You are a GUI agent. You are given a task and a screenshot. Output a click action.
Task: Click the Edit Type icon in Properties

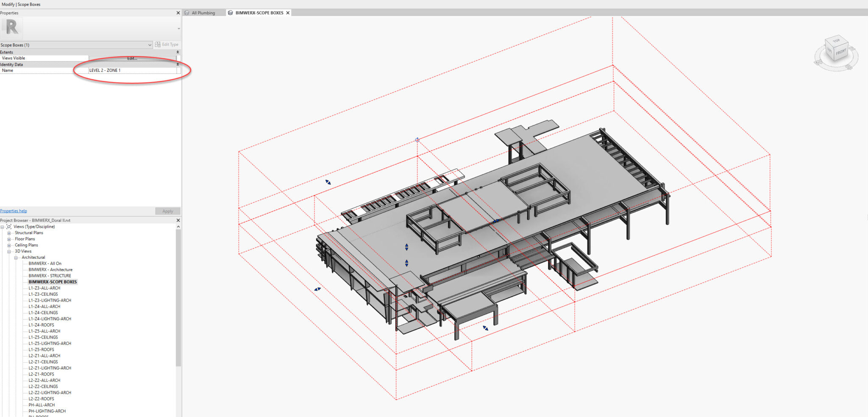point(157,44)
